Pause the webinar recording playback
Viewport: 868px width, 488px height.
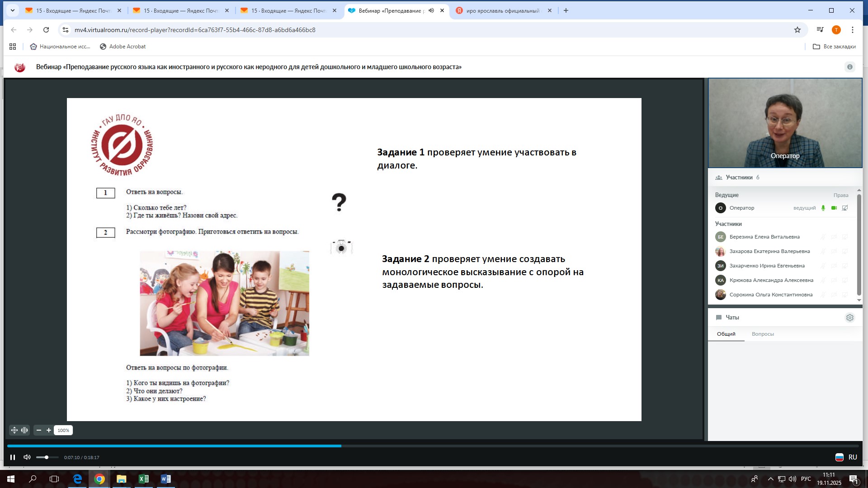click(x=13, y=457)
